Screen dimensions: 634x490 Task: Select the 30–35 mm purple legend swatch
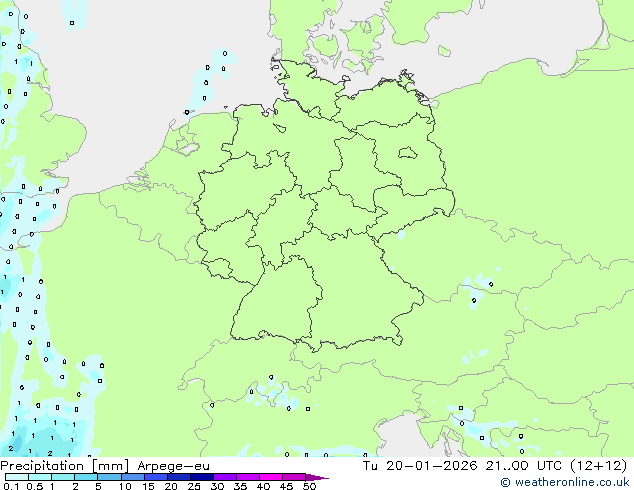pos(224,477)
